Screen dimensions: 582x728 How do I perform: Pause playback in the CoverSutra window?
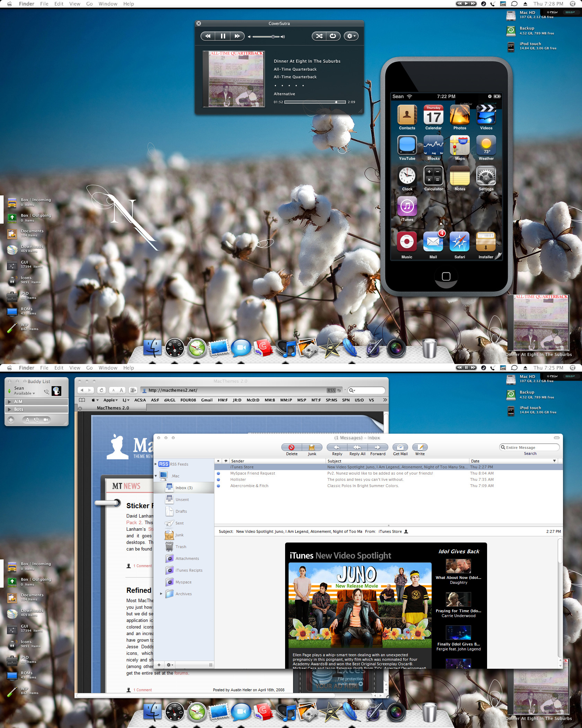tap(223, 36)
